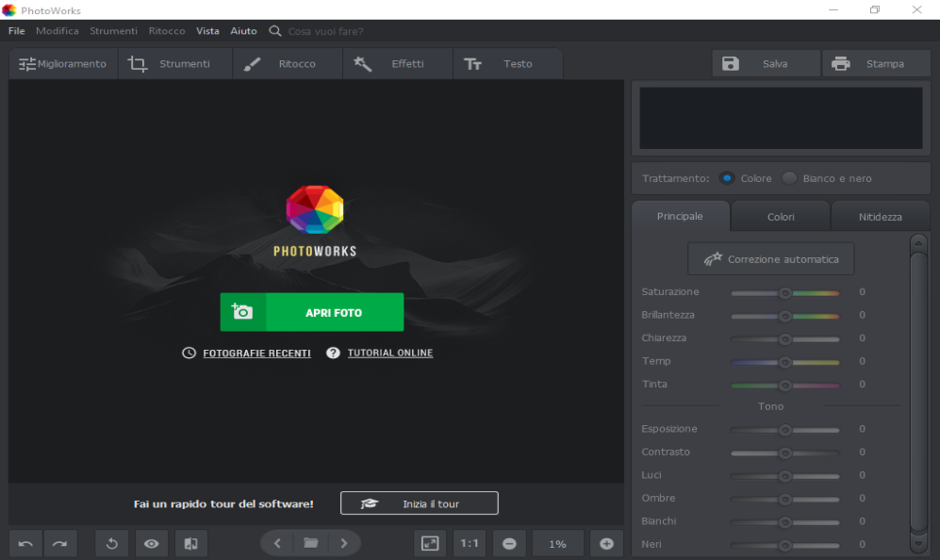940x560 pixels.
Task: Click Correzione automatica button
Action: (x=771, y=259)
